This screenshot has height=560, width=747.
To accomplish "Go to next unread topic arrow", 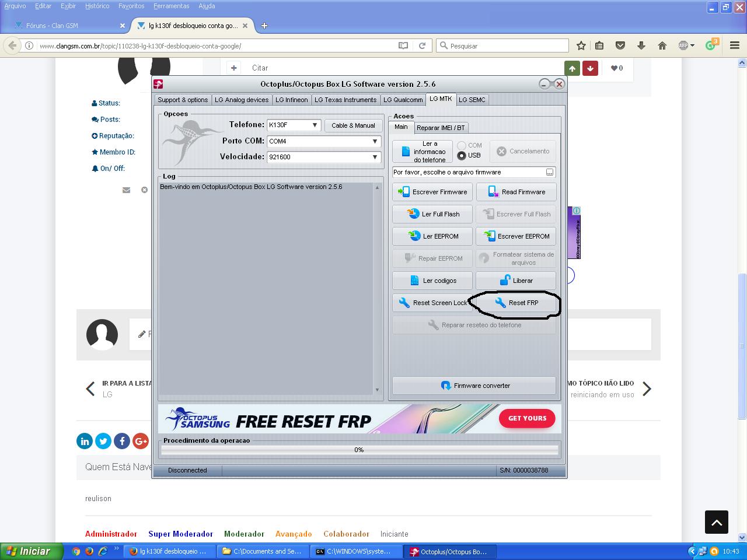I will coord(647,389).
